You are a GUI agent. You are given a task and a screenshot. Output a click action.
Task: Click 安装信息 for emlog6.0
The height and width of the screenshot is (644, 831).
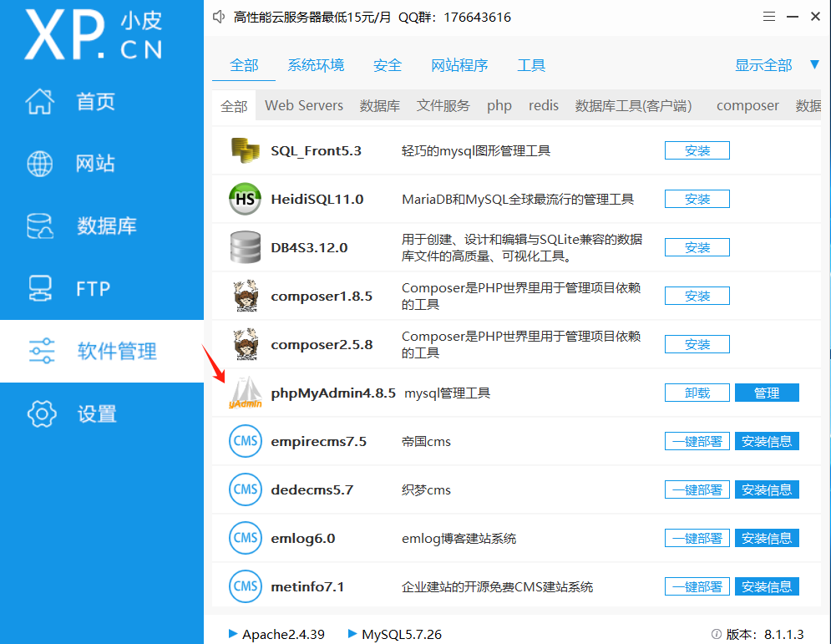tap(767, 538)
